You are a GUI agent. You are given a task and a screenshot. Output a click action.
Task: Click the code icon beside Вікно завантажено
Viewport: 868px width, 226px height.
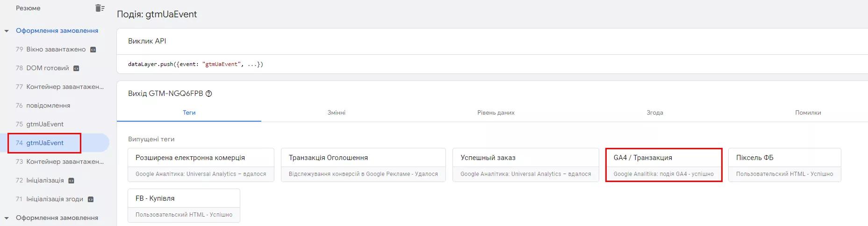pyautogui.click(x=93, y=50)
